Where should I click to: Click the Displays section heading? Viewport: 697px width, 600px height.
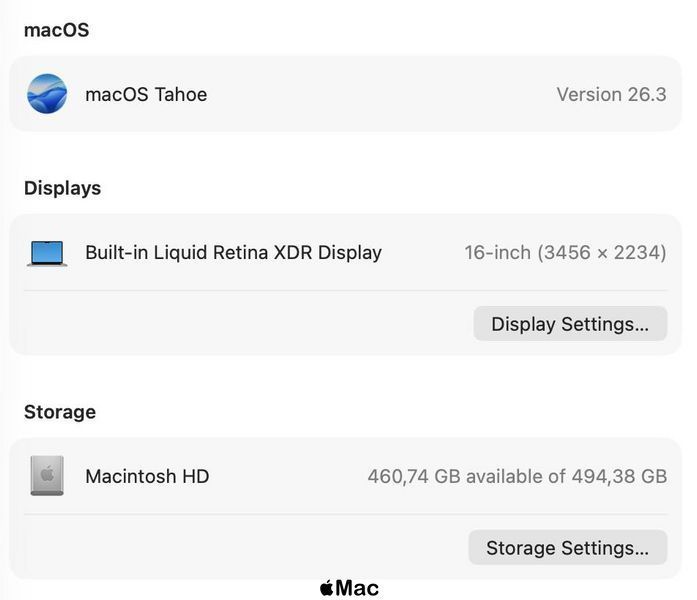pyautogui.click(x=63, y=188)
